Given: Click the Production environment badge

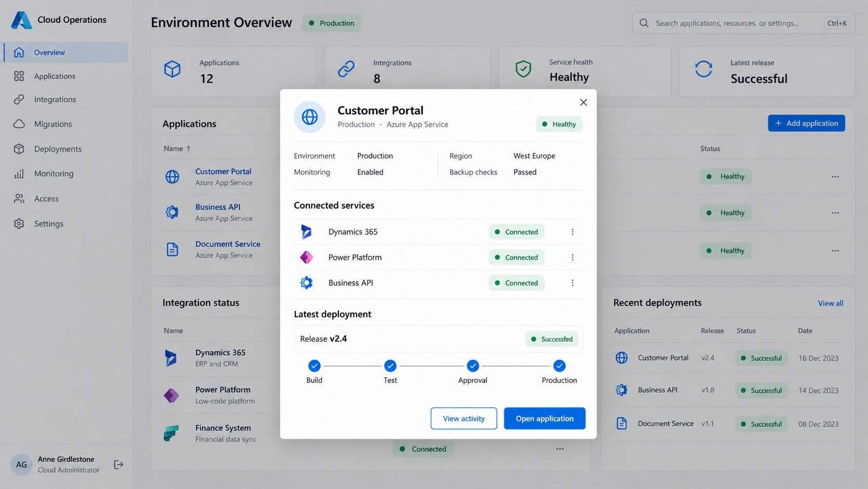Looking at the screenshot, I should point(332,23).
